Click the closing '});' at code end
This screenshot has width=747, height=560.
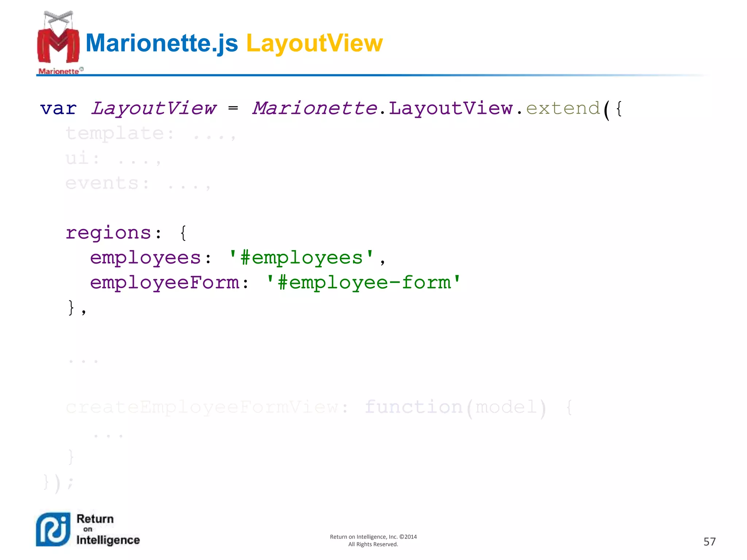pyautogui.click(x=58, y=483)
